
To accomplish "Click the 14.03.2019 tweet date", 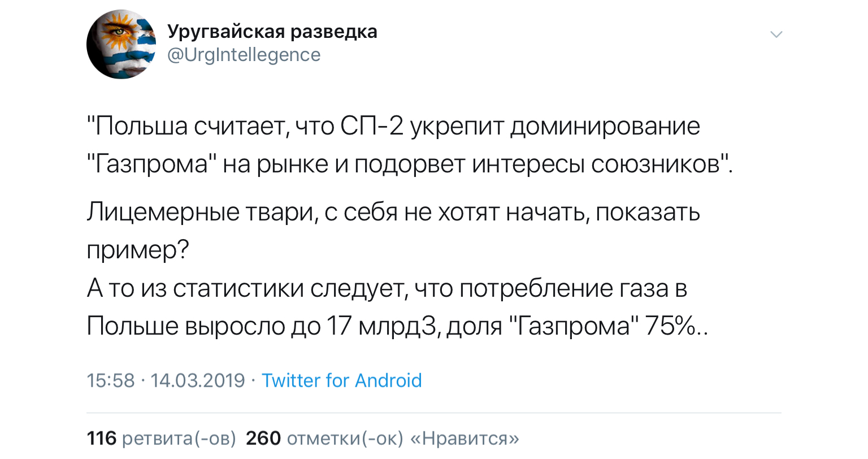I will [x=198, y=380].
